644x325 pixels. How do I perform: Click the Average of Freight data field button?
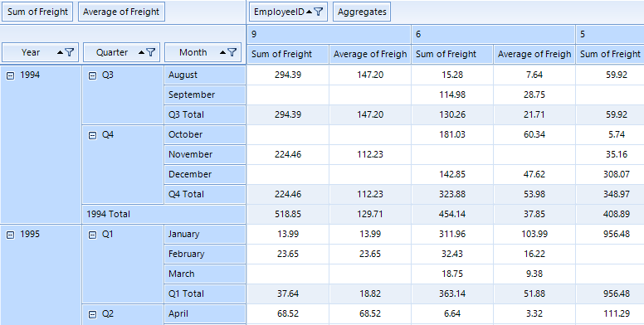(x=121, y=12)
